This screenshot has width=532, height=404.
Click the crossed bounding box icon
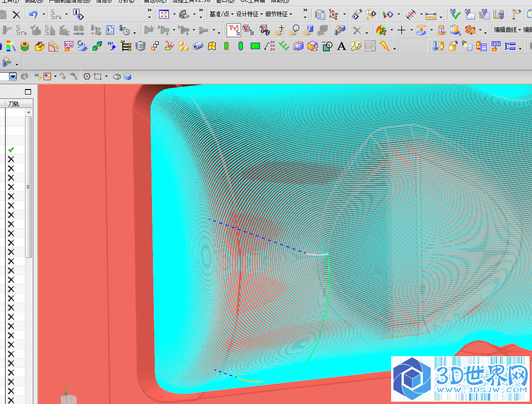pos(470,30)
